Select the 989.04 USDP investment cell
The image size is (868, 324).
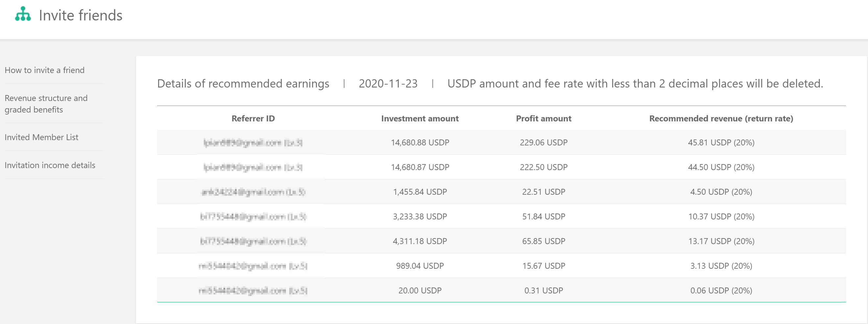point(419,266)
